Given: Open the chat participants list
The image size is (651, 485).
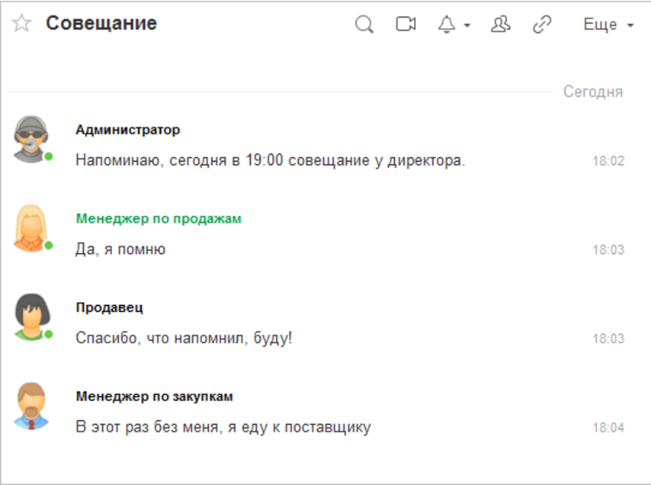Looking at the screenshot, I should point(501,25).
